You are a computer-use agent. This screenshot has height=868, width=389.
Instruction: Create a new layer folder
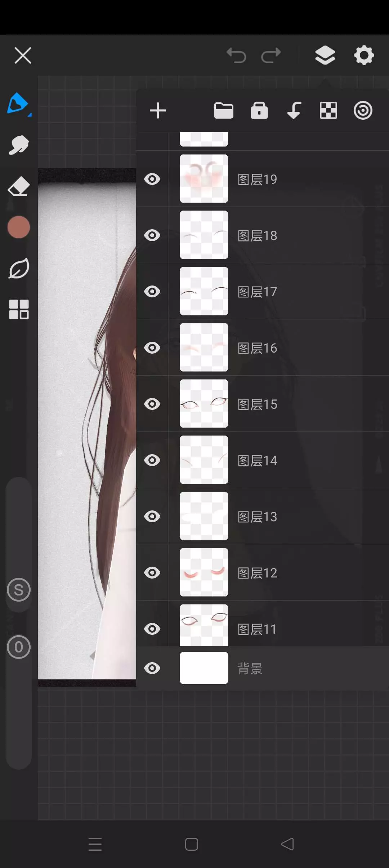pyautogui.click(x=224, y=111)
